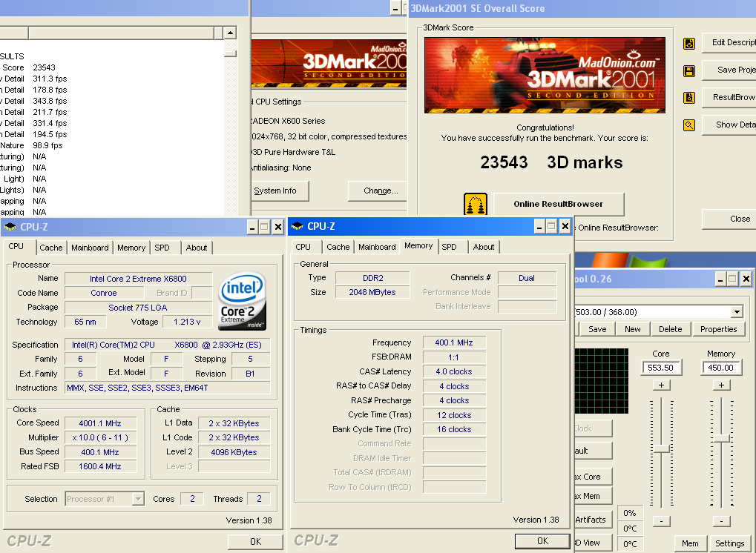Viewport: 756px width, 553px height.
Task: Click the 3D View button
Action: 593,543
